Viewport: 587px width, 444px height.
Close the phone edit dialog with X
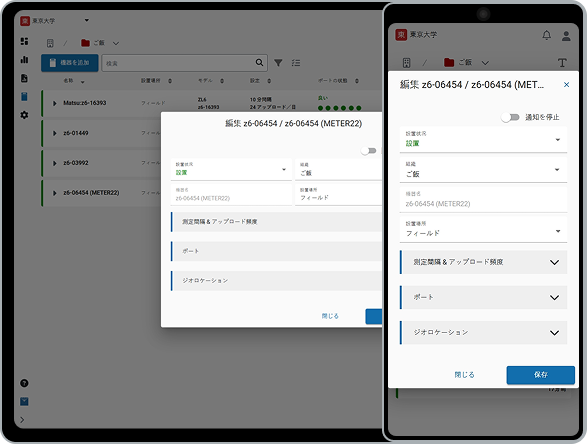coord(566,85)
